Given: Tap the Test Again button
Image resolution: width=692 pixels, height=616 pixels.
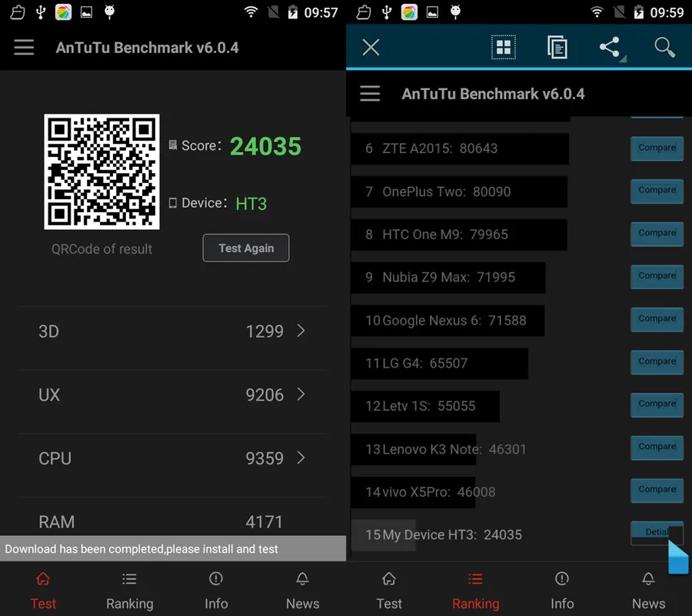Looking at the screenshot, I should [x=246, y=248].
